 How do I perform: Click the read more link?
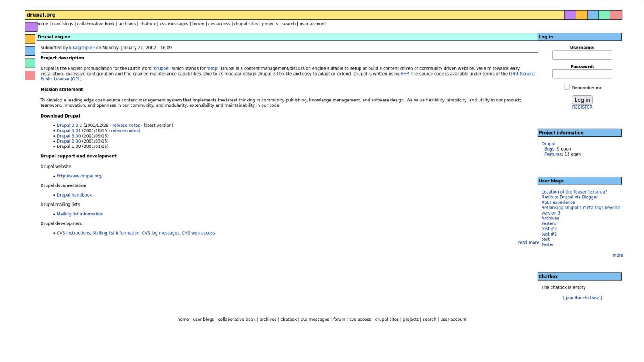(x=529, y=243)
